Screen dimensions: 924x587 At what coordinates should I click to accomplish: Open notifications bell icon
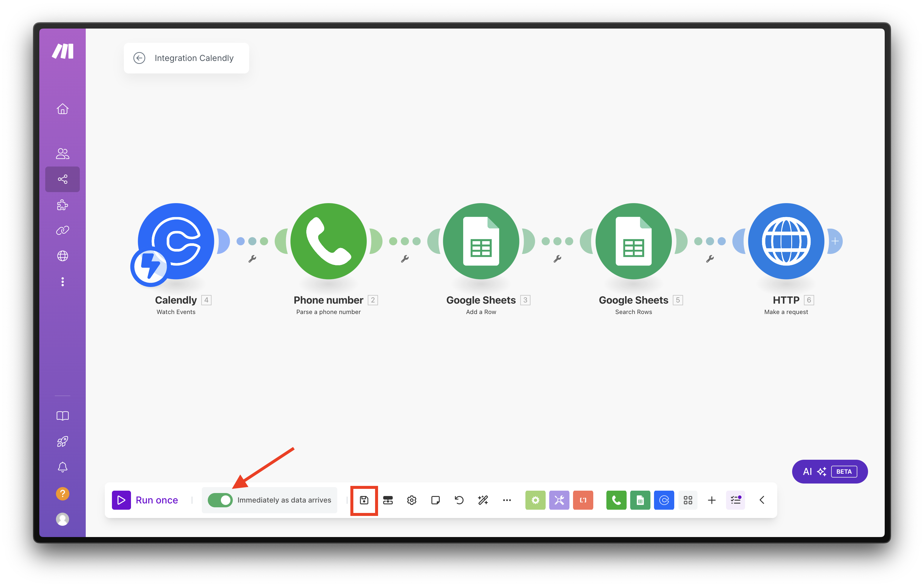click(63, 467)
